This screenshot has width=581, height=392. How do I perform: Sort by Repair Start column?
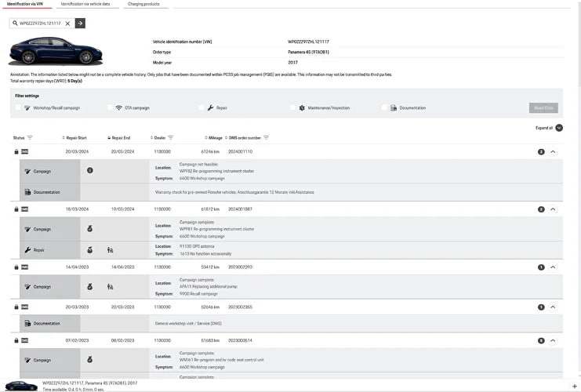click(x=74, y=138)
